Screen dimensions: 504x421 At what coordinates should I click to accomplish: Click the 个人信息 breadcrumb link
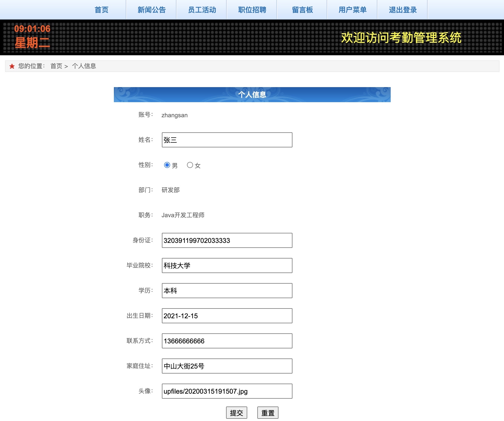coord(84,66)
